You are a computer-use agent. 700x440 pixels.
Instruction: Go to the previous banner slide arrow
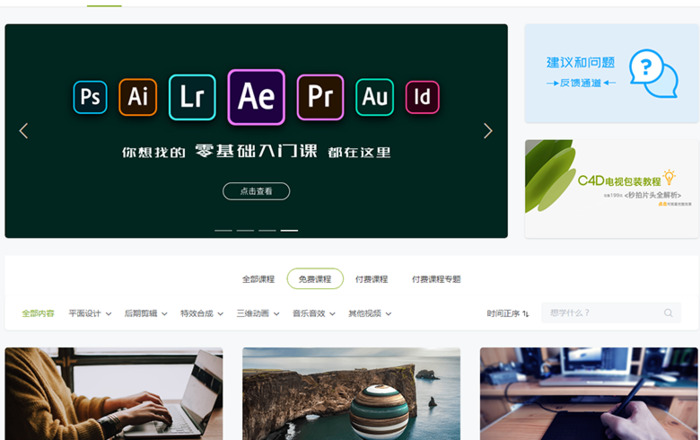(x=24, y=131)
